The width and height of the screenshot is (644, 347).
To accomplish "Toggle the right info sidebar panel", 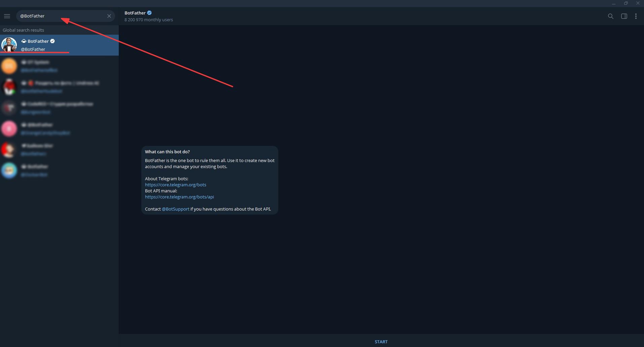I will [624, 16].
